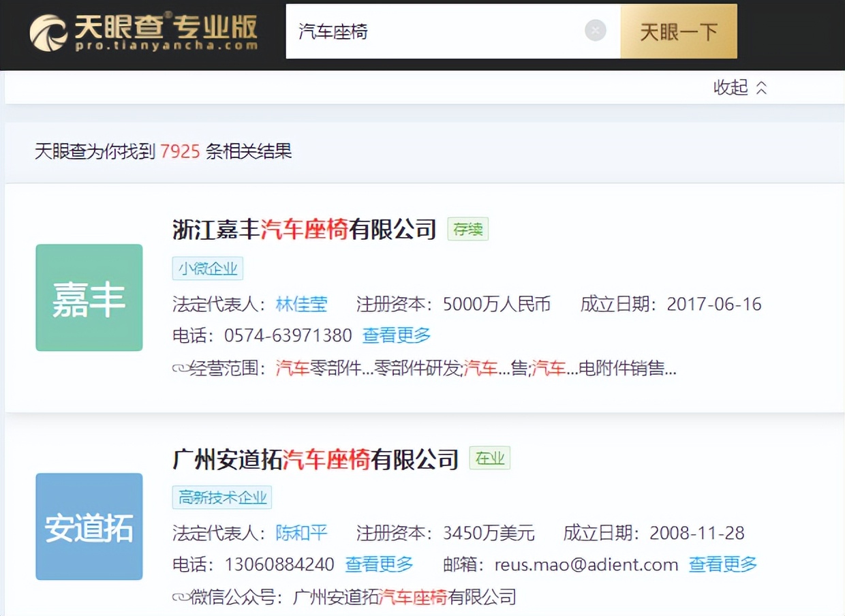The image size is (845, 616).
Task: Open 广州安道拓汽车座椅有限公司 company page
Action: click(x=316, y=459)
